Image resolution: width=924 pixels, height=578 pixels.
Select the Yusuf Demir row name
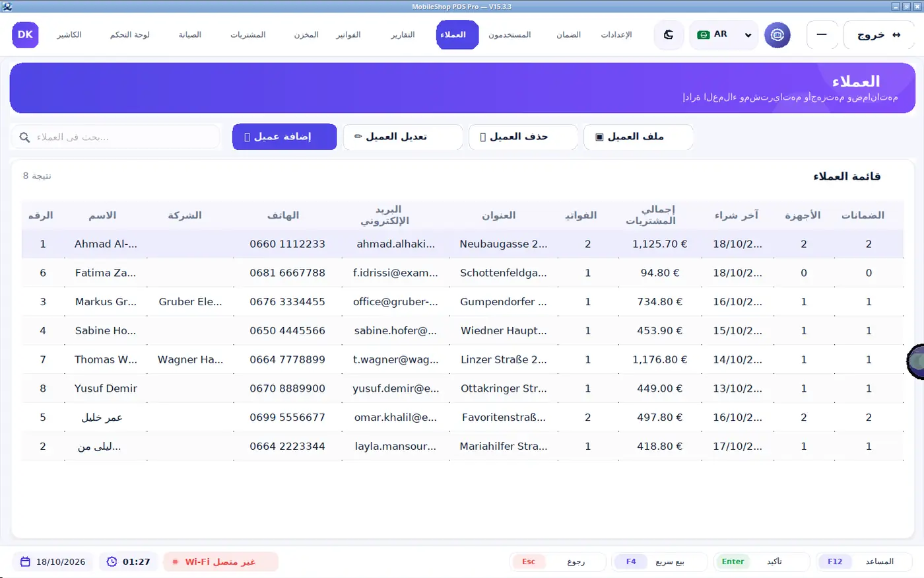click(106, 388)
